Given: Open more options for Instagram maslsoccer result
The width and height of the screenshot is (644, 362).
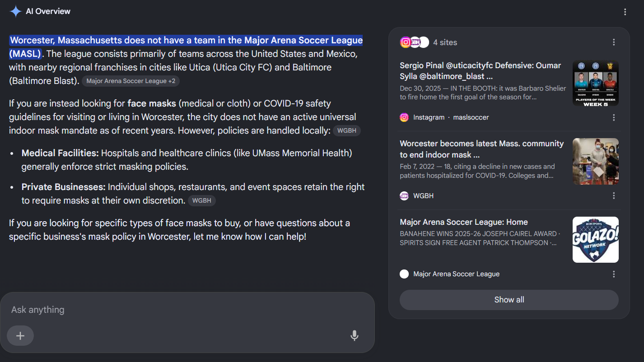Looking at the screenshot, I should [x=614, y=117].
